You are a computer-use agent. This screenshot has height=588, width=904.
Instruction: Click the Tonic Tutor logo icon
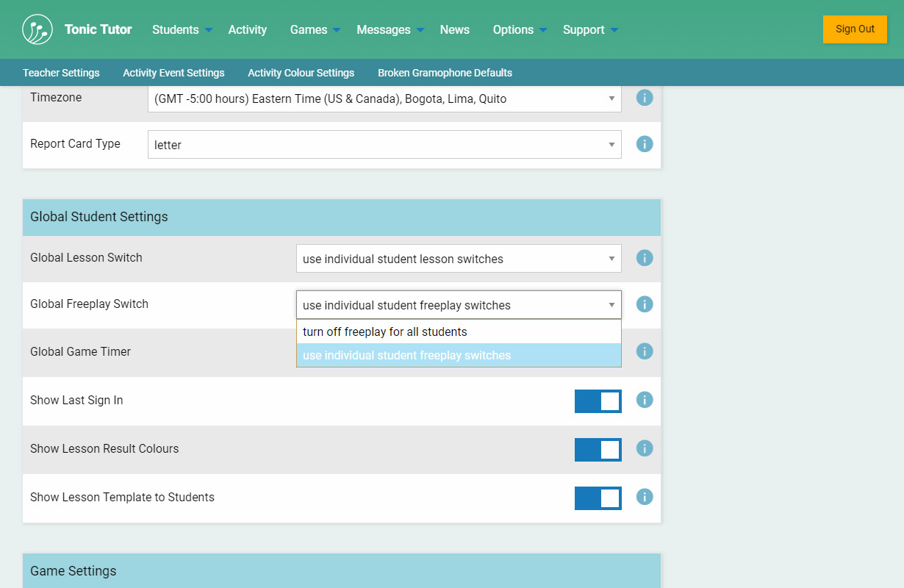37,29
